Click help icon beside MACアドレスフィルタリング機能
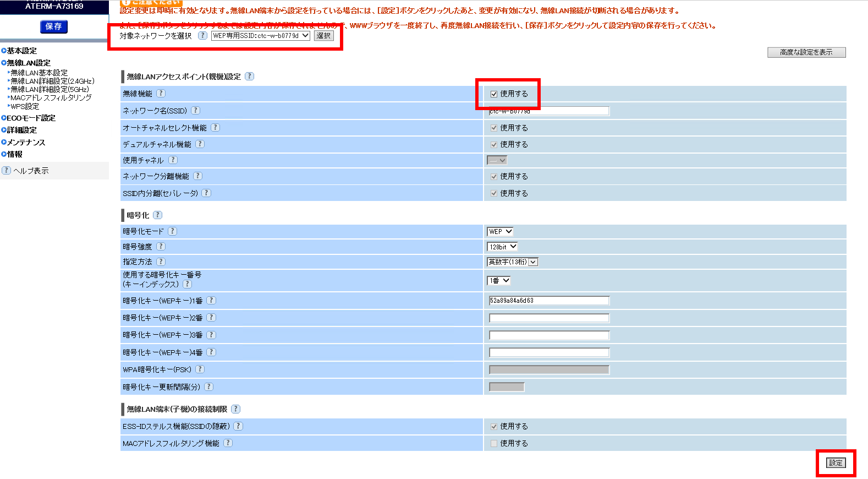This screenshot has width=868, height=479. click(x=228, y=443)
